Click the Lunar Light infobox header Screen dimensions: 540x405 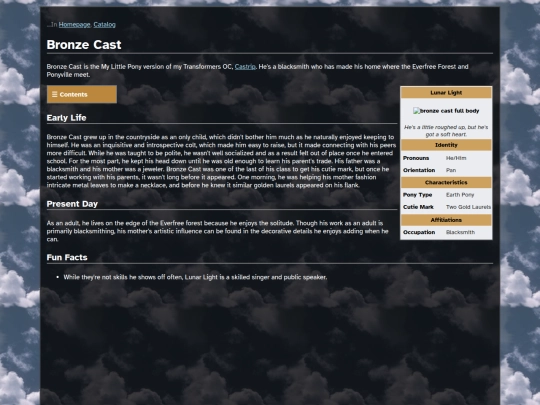(x=446, y=93)
